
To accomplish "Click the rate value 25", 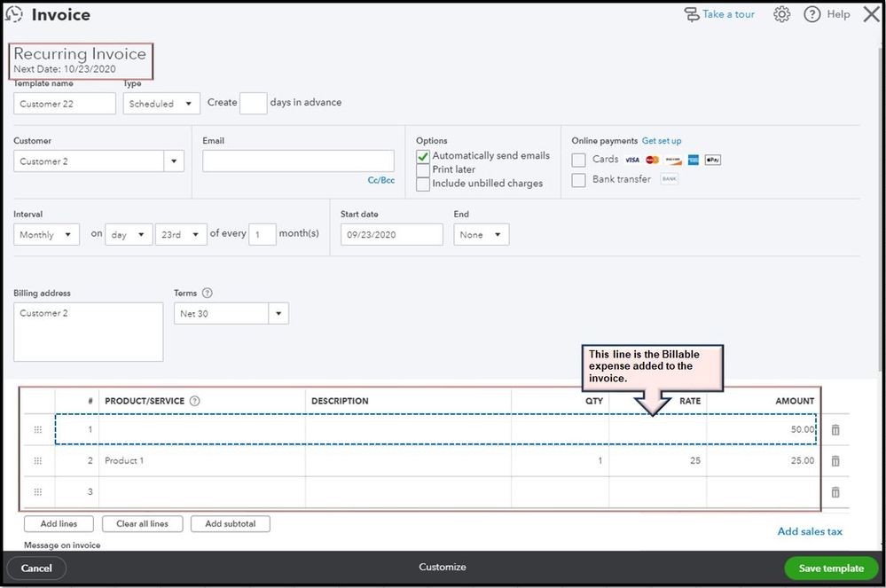I will (x=695, y=461).
